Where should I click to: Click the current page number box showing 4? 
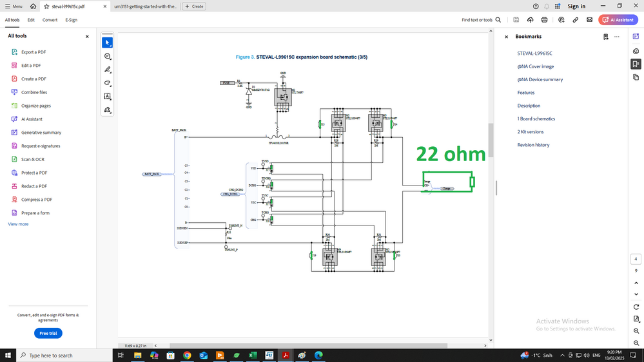[636, 259]
